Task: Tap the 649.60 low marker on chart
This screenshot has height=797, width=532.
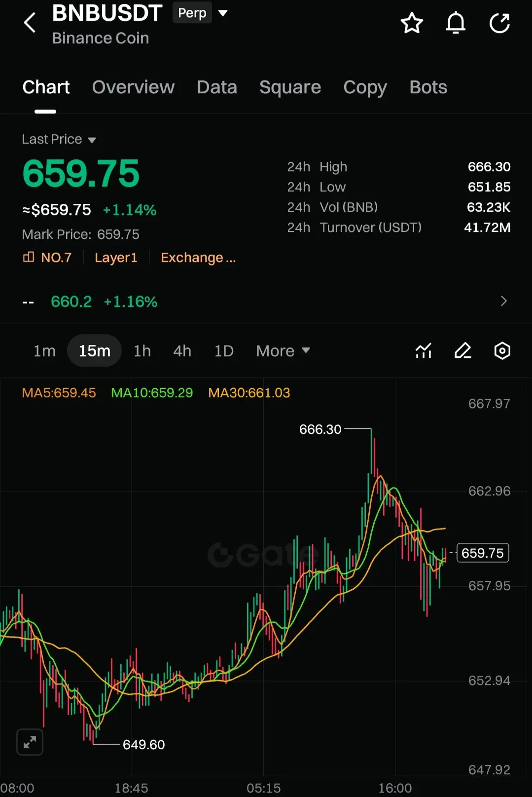Action: [143, 744]
